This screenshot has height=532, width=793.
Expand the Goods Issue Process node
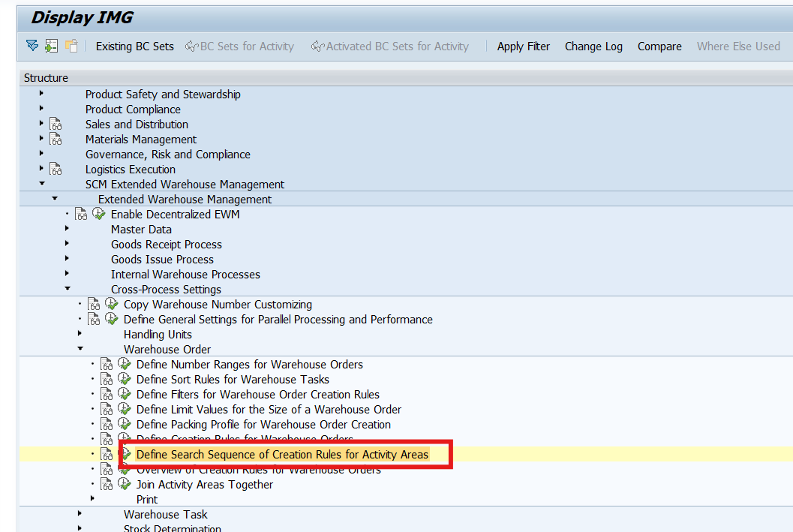pos(67,258)
